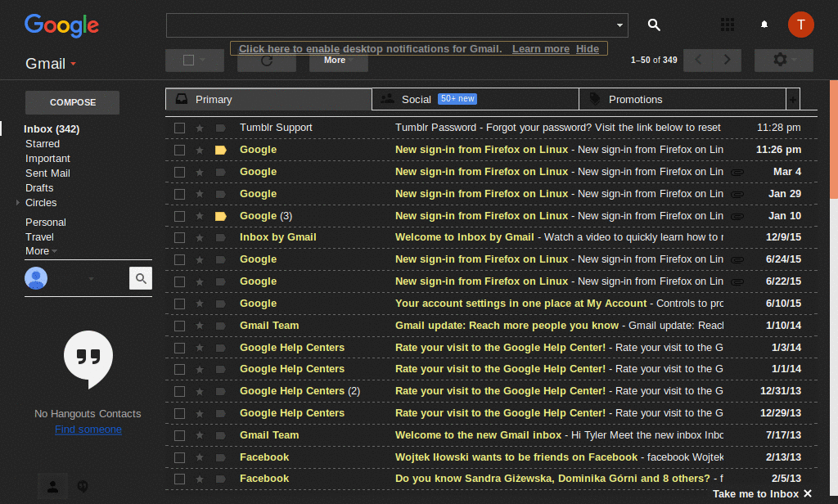Open the More actions dropdown in toolbar
Image resolution: width=838 pixels, height=504 pixels.
click(338, 61)
